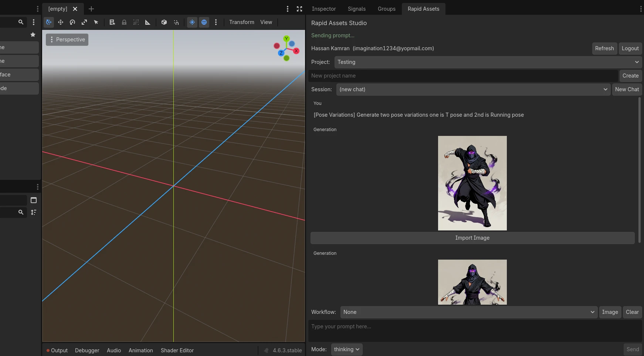Image resolution: width=644 pixels, height=356 pixels.
Task: Click the Create project button
Action: tap(631, 76)
